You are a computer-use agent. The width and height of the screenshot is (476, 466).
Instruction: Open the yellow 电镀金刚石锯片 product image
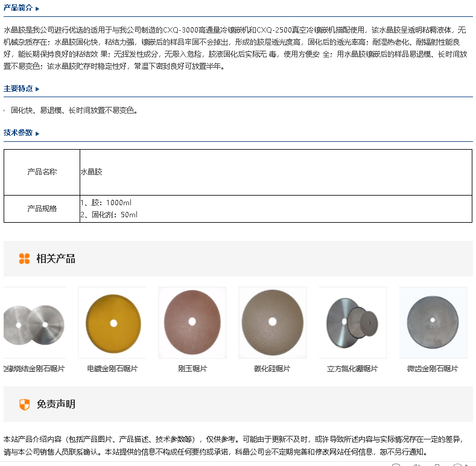(113, 323)
